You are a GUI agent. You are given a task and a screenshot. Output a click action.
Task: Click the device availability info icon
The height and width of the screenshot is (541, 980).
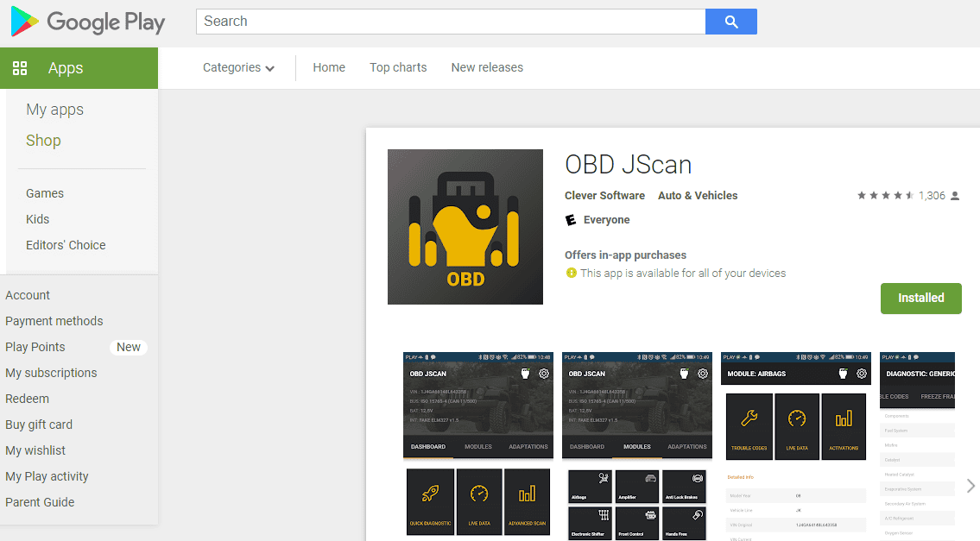[x=572, y=273]
